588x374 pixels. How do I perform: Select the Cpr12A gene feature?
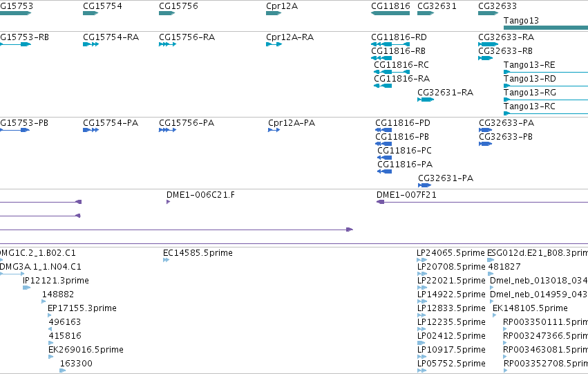click(x=274, y=13)
